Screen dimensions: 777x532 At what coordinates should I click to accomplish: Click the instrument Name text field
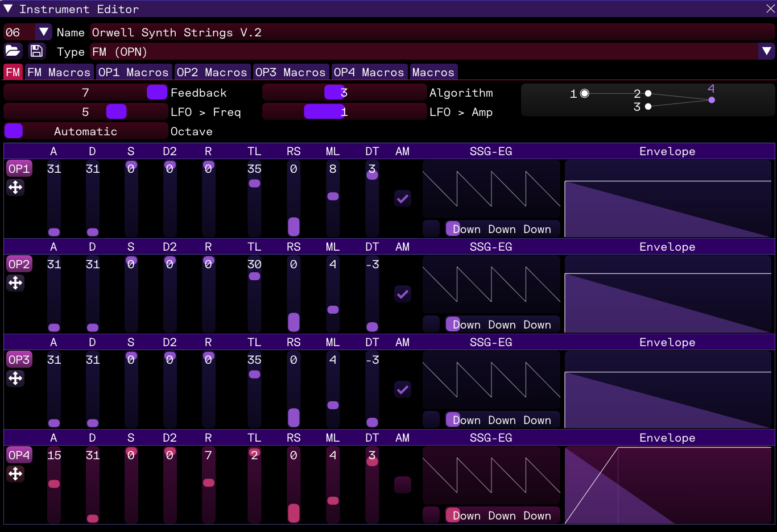pyautogui.click(x=432, y=32)
